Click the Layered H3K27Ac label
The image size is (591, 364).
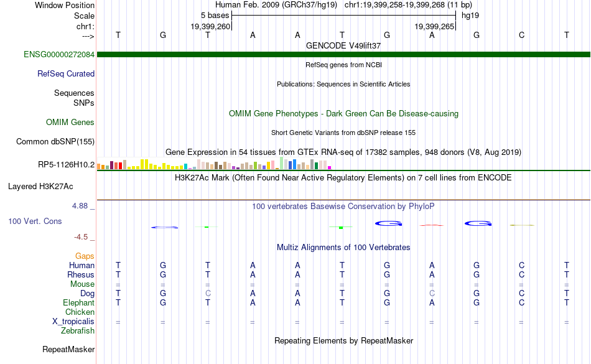(40, 186)
